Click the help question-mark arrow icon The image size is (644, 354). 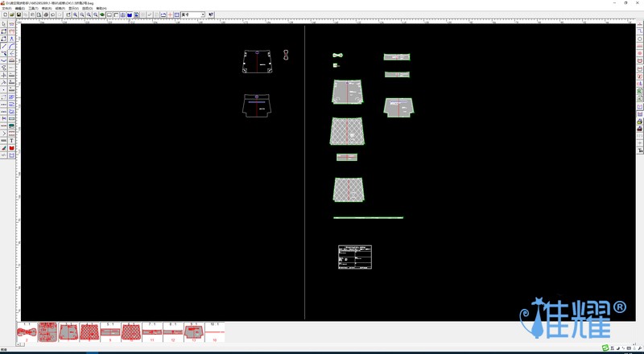[212, 14]
